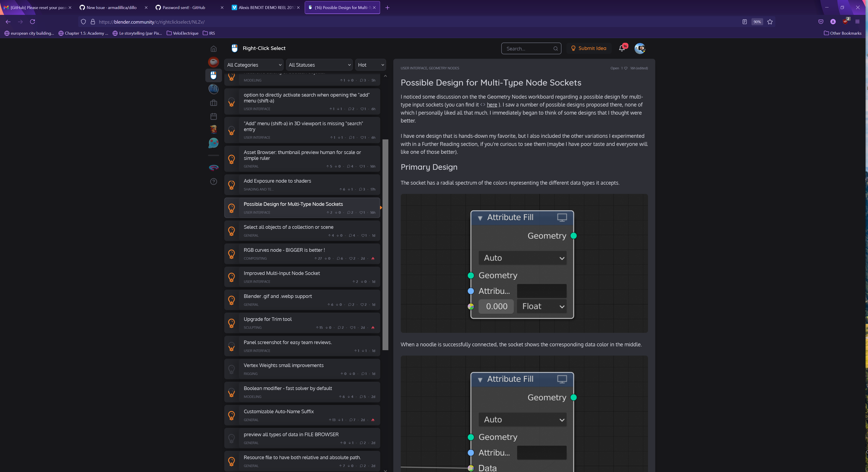Open the Home icon in the sidebar

click(x=214, y=49)
